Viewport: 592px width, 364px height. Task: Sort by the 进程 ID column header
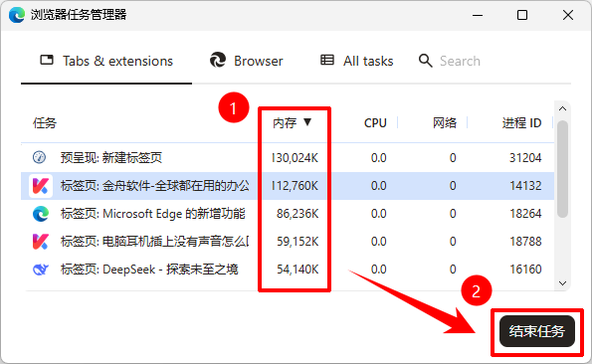[x=521, y=123]
